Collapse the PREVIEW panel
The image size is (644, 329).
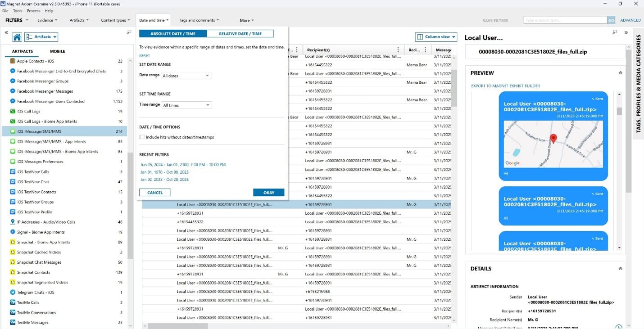click(620, 72)
